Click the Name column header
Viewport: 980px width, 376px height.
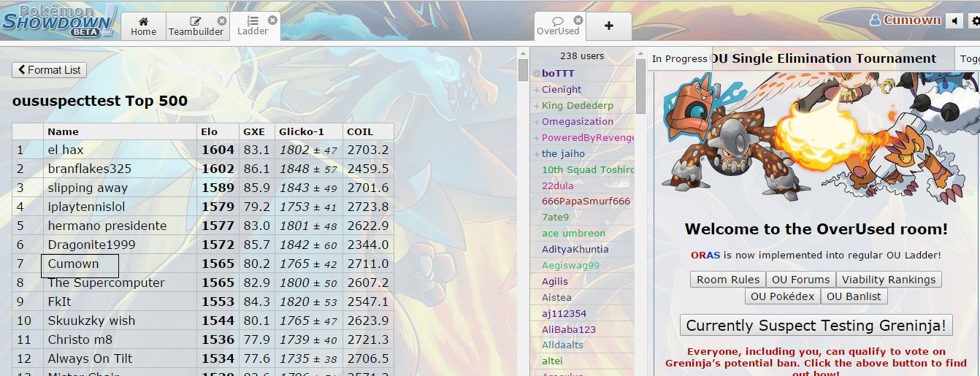coord(121,131)
